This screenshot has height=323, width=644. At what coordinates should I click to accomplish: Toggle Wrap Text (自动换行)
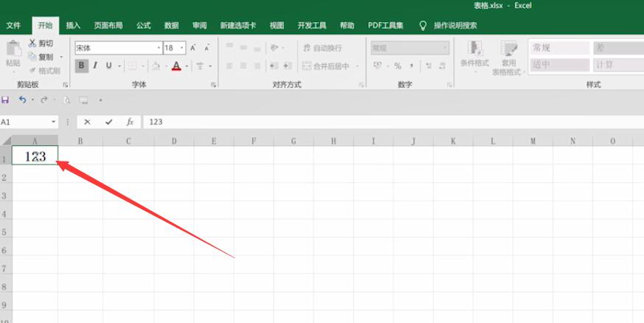click(x=323, y=48)
